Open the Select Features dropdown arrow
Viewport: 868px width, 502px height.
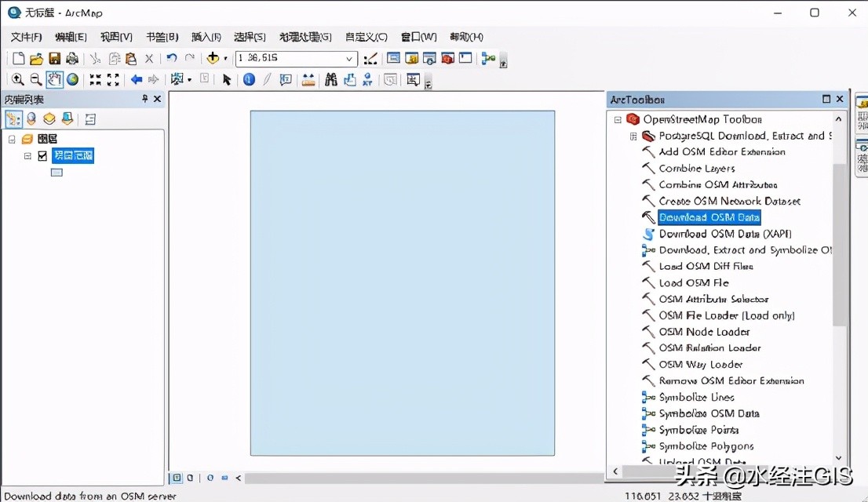[189, 80]
